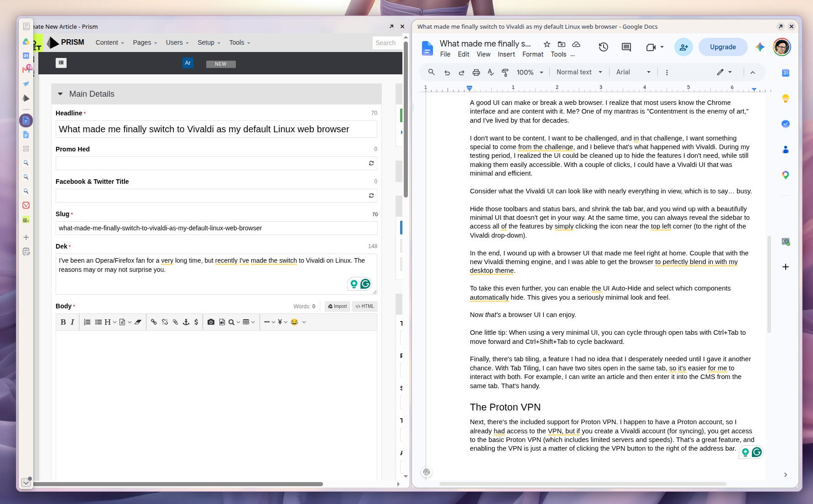Image resolution: width=813 pixels, height=504 pixels.
Task: Open the Normal text style dropdown
Action: click(x=579, y=73)
